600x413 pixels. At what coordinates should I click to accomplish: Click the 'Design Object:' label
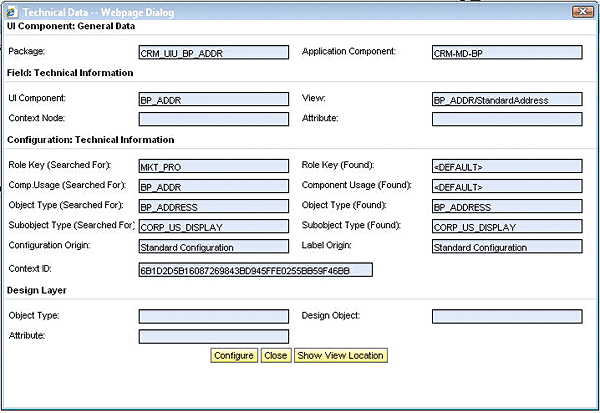click(x=331, y=316)
